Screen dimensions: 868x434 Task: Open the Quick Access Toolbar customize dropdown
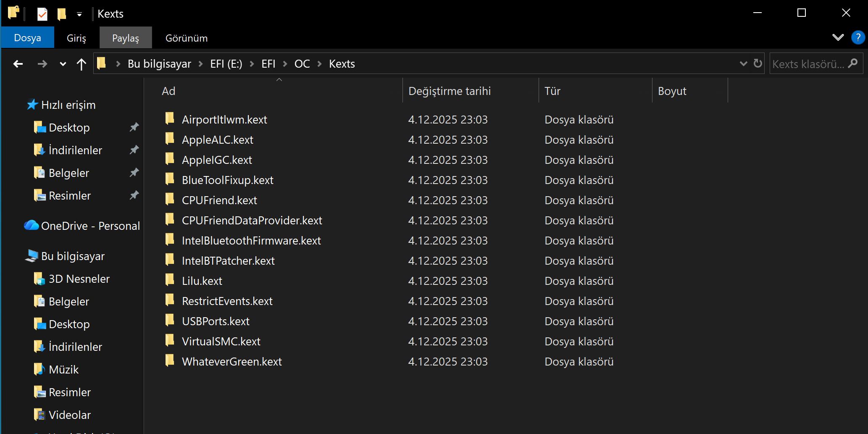79,14
